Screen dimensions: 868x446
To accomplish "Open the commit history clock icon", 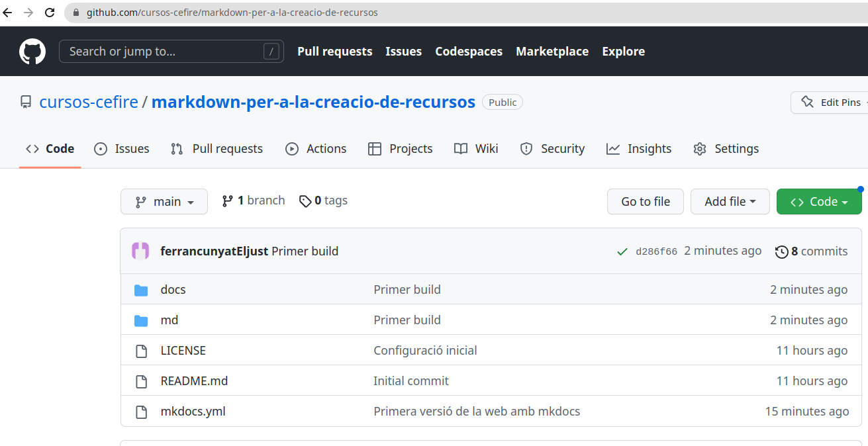I will pos(782,251).
